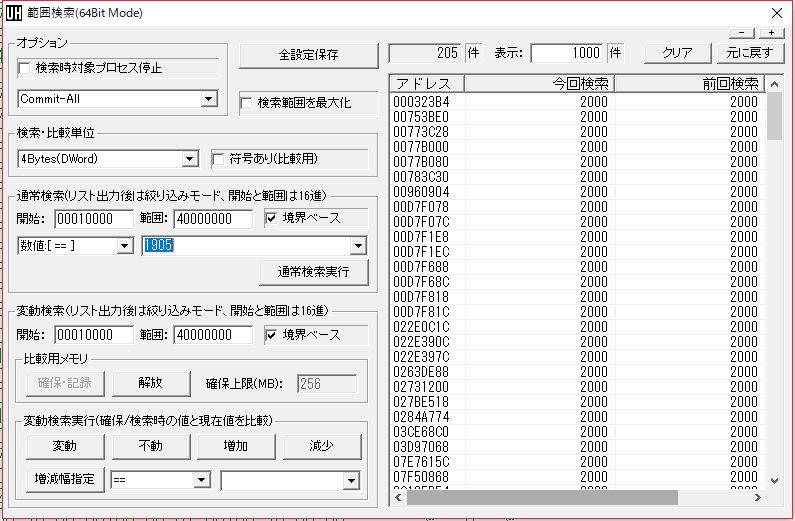This screenshot has width=795, height=521.
Task: Click the search value field containing 1905
Action: [x=246, y=246]
